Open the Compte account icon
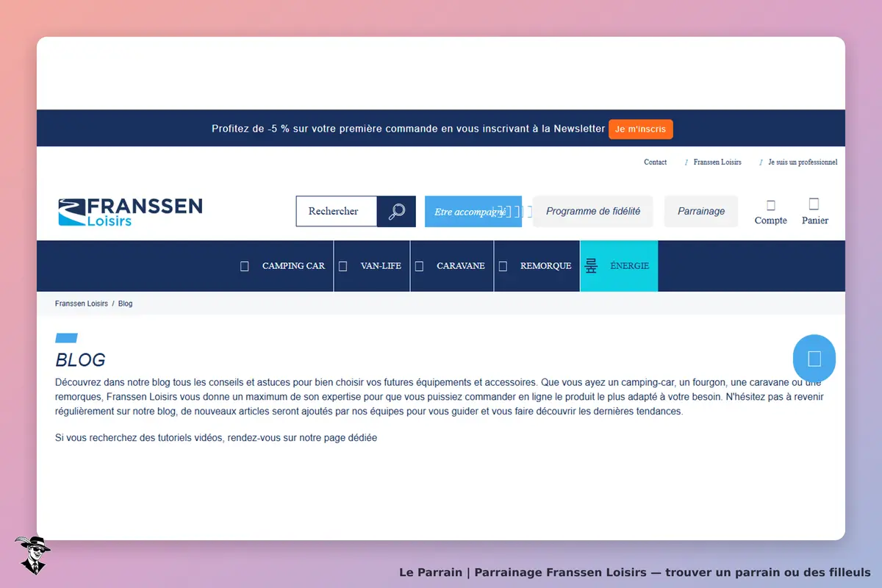Image resolution: width=882 pixels, height=588 pixels. (770, 212)
